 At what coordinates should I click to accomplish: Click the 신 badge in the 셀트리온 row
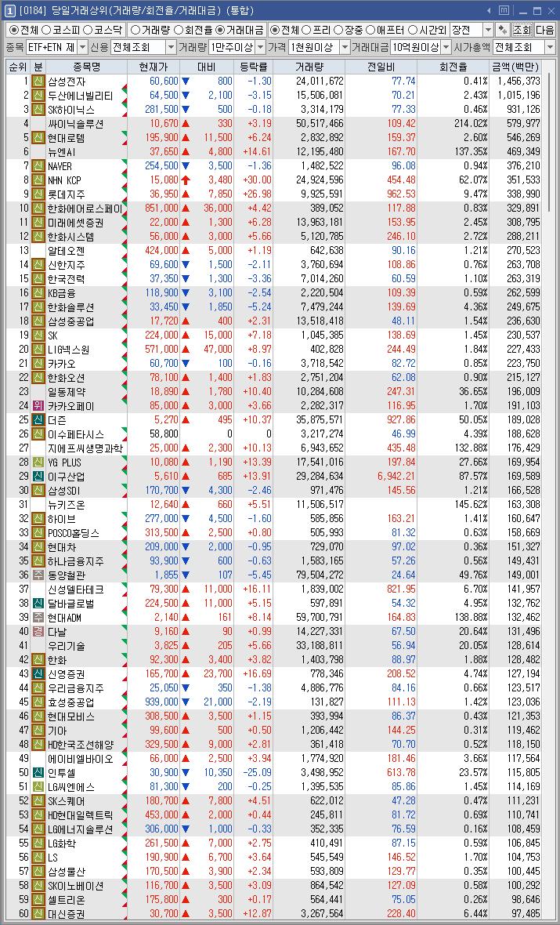click(38, 900)
